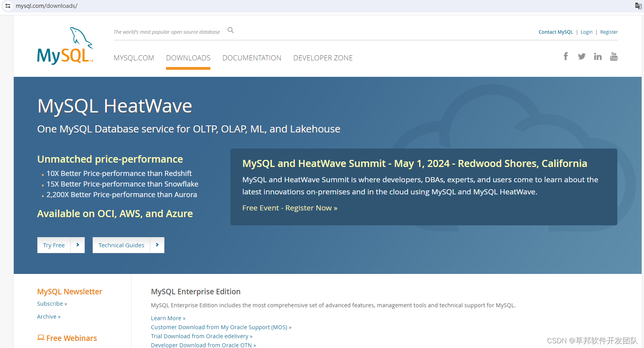Click the "world's most popular open source database" tagline
The height and width of the screenshot is (348, 644).
167,32
